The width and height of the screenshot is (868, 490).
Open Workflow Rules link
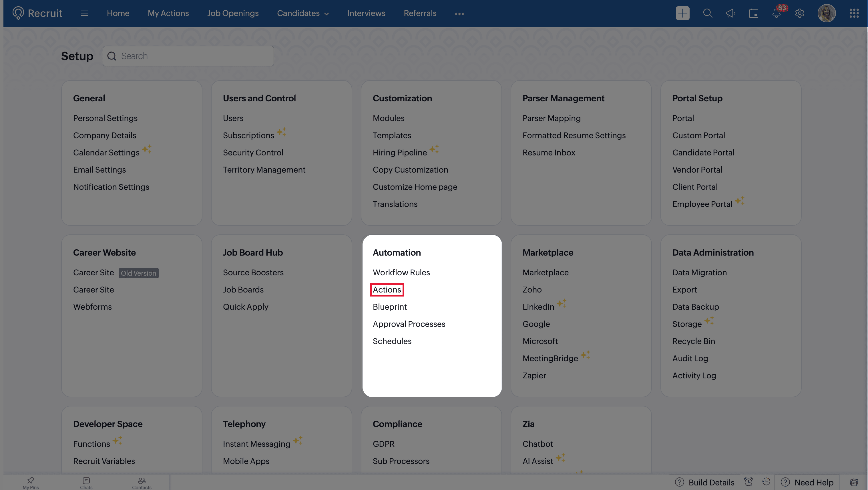[401, 272]
